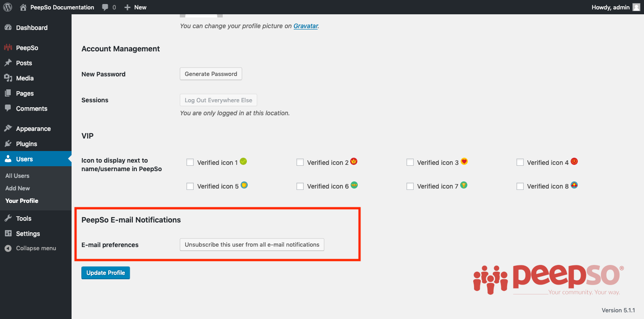Click the home icon beside PeepSo Documentation
Viewport: 644px width, 319px height.
point(23,7)
